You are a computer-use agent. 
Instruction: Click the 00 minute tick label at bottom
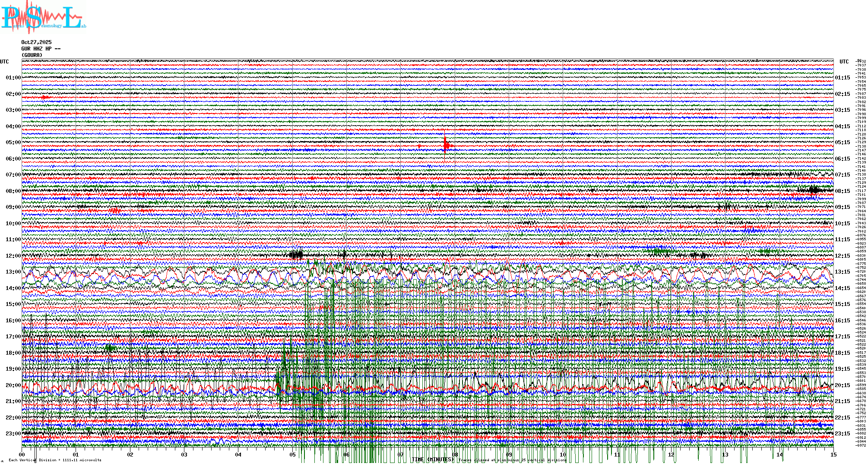(22, 455)
